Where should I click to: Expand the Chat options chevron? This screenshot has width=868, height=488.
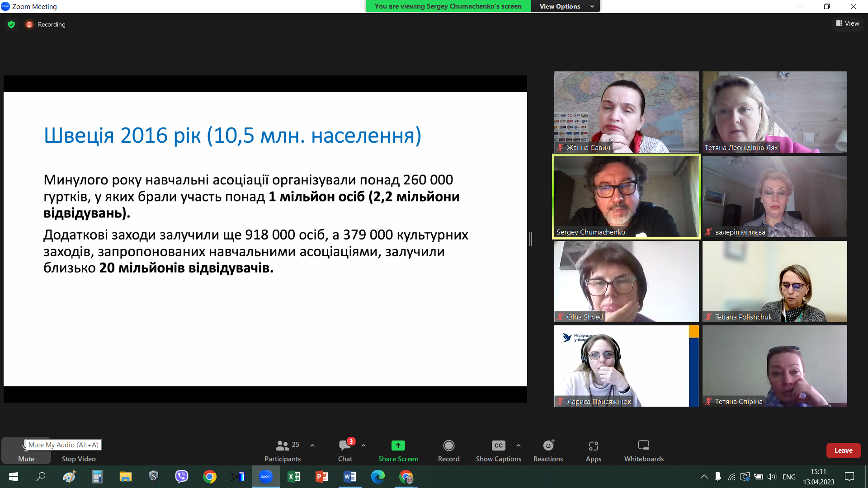coord(363,446)
